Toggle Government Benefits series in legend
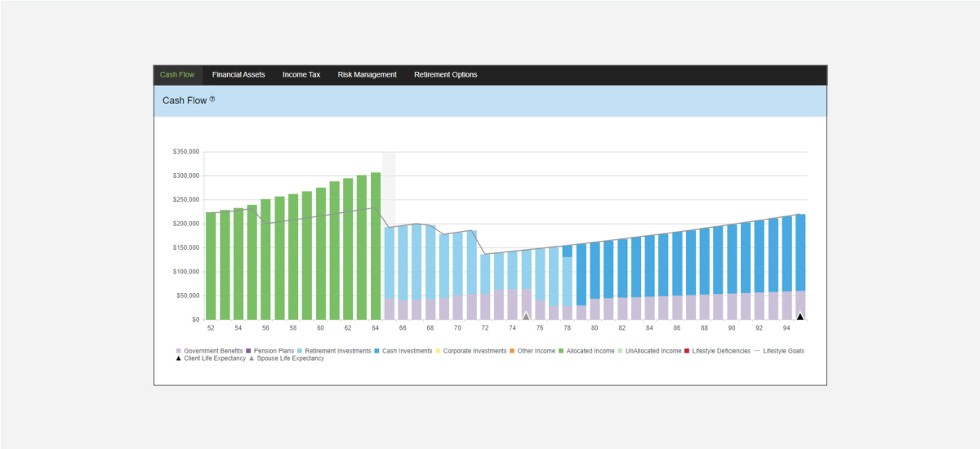Screen dimensions: 980x449 pyautogui.click(x=212, y=351)
